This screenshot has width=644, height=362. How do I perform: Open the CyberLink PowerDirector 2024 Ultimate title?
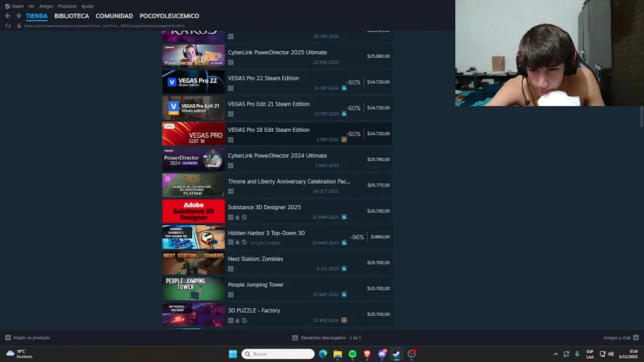click(277, 156)
